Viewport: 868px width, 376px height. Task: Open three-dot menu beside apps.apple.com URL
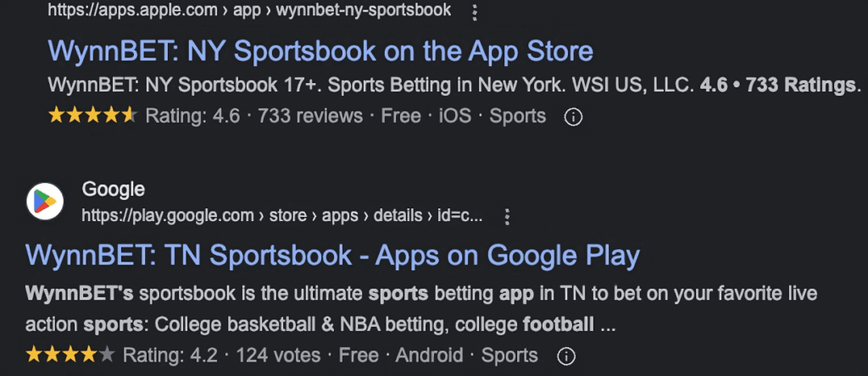(475, 12)
